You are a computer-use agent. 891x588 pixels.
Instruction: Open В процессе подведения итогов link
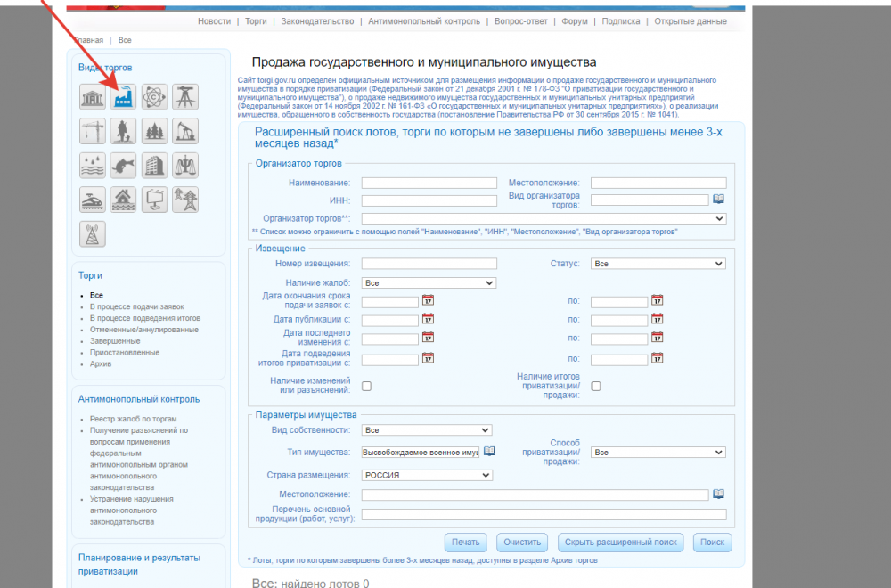coord(145,318)
